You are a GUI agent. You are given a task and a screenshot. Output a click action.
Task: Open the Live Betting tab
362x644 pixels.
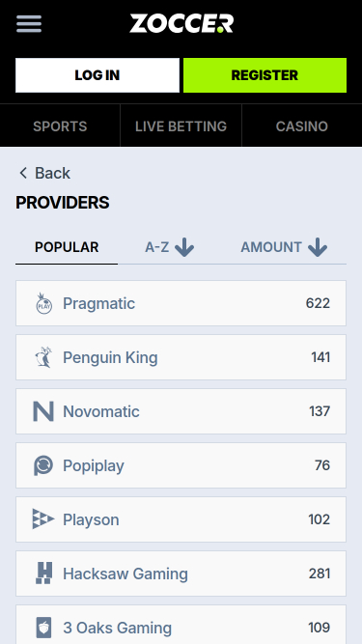(181, 126)
